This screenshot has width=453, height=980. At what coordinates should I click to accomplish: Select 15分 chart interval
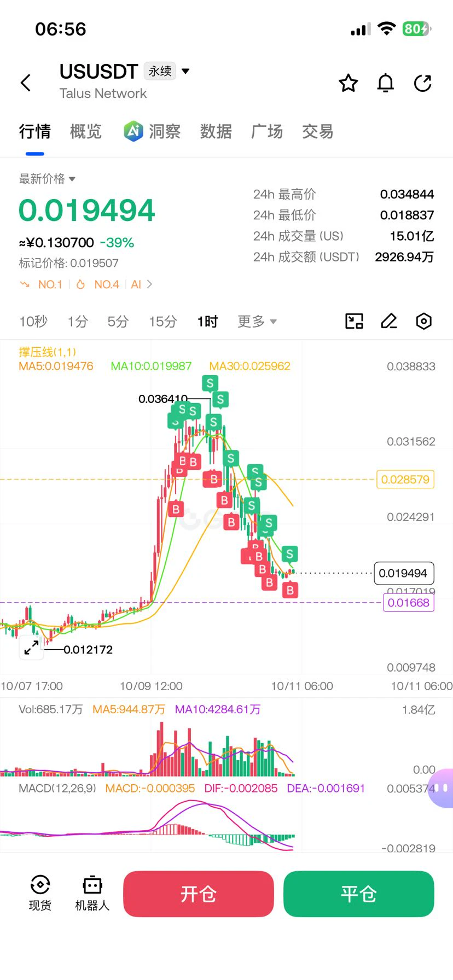163,322
